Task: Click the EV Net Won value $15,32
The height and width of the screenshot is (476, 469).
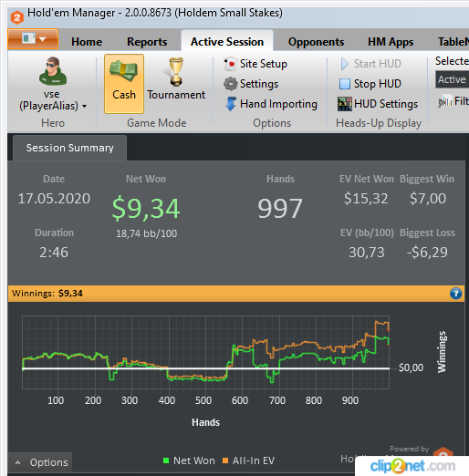Action: point(366,199)
